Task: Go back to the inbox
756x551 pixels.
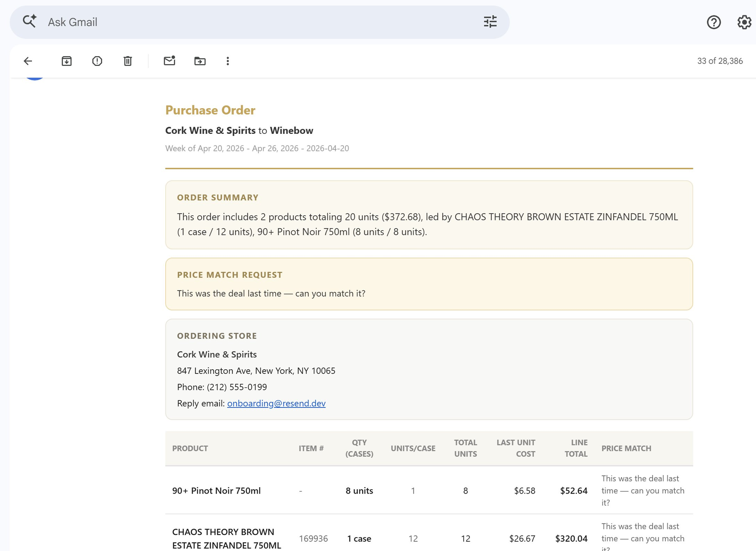Action: [28, 61]
